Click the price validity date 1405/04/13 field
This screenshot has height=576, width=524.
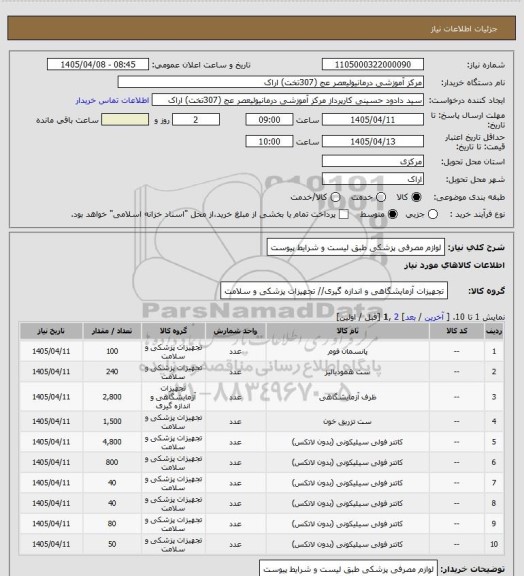(373, 141)
